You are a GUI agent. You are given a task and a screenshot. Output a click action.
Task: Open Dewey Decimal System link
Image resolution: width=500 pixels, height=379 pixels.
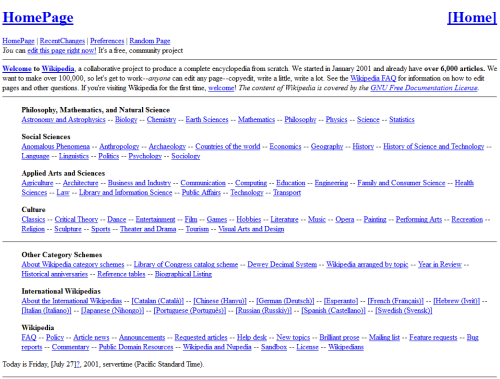point(282,265)
